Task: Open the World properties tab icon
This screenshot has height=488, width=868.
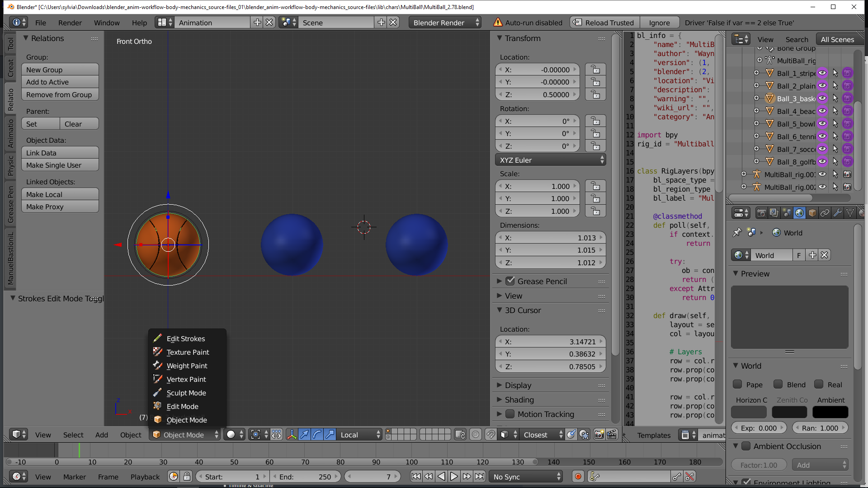Action: pyautogui.click(x=799, y=213)
